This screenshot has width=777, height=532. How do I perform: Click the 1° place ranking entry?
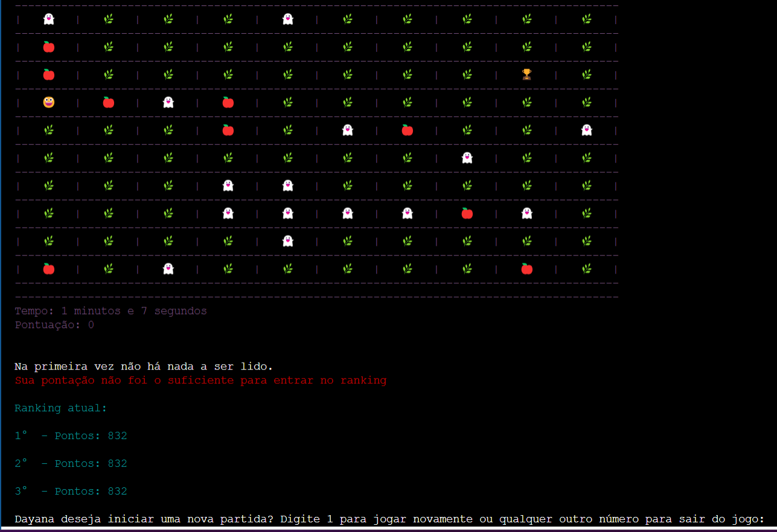[x=71, y=436]
